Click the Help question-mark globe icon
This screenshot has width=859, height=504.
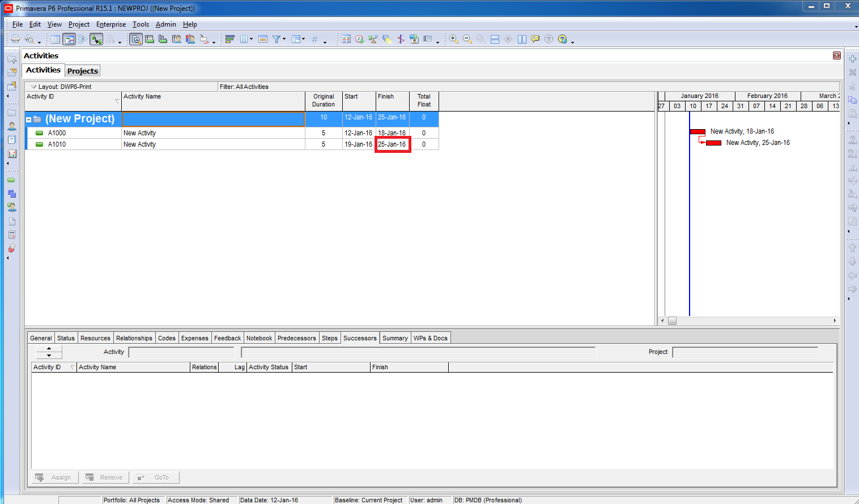562,39
